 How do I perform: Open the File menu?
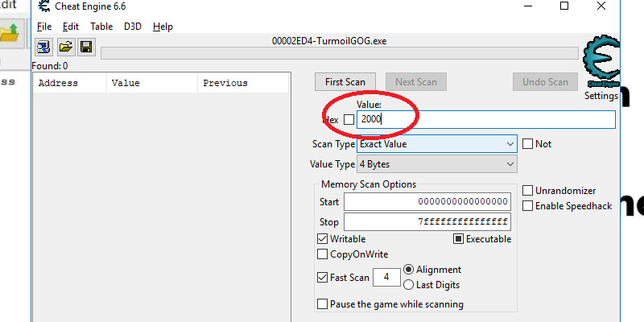click(x=43, y=27)
